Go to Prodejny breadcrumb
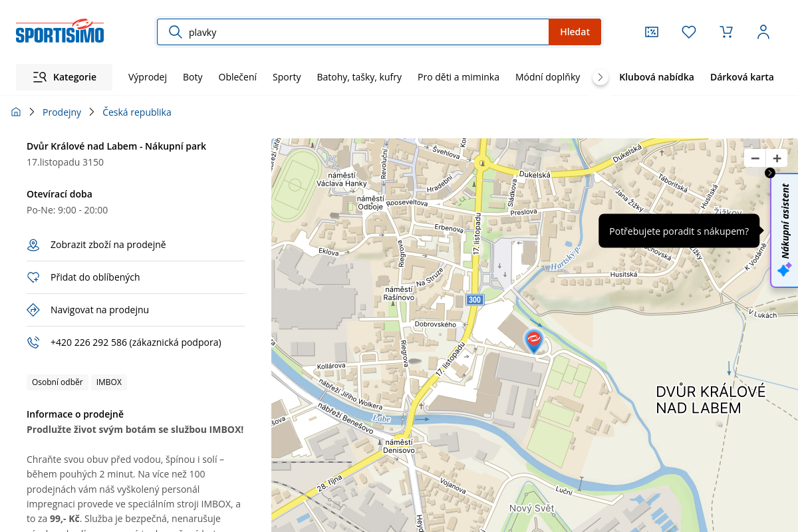The height and width of the screenshot is (532, 798). tap(62, 112)
